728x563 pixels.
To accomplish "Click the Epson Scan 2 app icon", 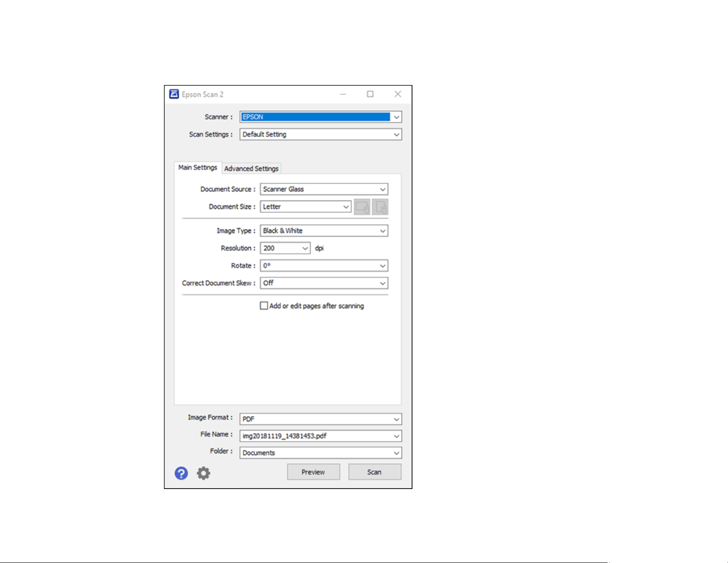I will click(174, 94).
